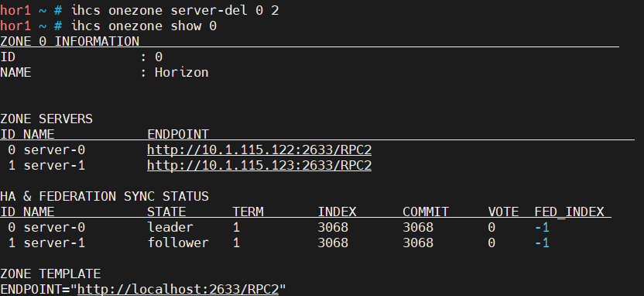Image resolution: width=644 pixels, height=296 pixels.
Task: Select the 'leader' state of server-0
Action: [x=170, y=227]
